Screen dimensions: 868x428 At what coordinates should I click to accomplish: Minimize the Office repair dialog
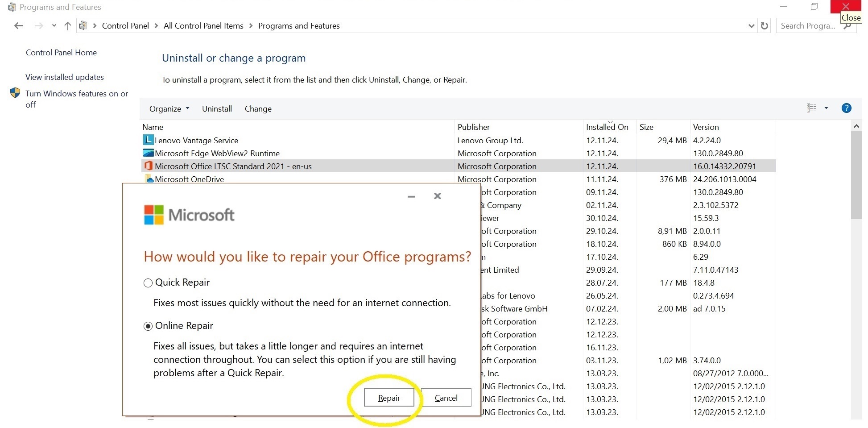click(x=411, y=196)
